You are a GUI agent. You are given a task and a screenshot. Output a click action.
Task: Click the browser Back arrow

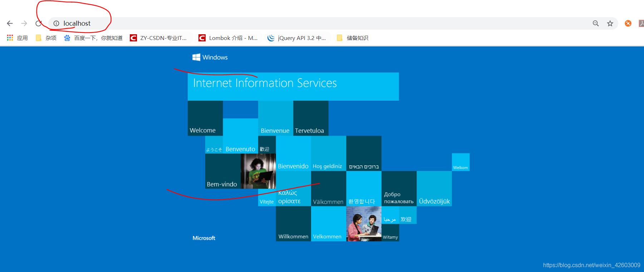click(10, 23)
